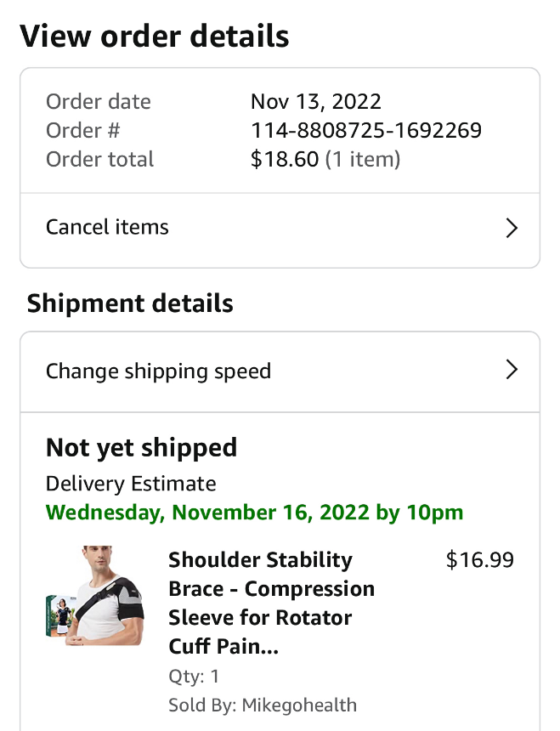560x731 pixels.
Task: Click the (1 item) text
Action: [363, 160]
